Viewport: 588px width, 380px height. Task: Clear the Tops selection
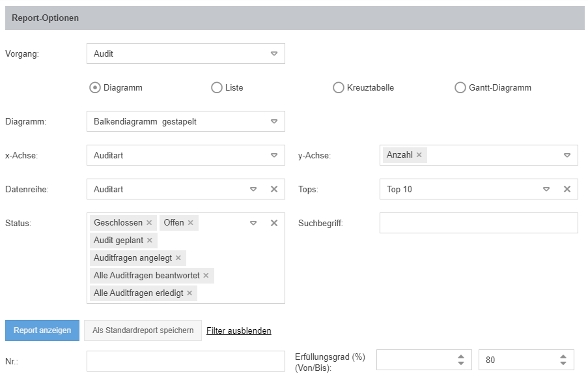click(x=567, y=189)
